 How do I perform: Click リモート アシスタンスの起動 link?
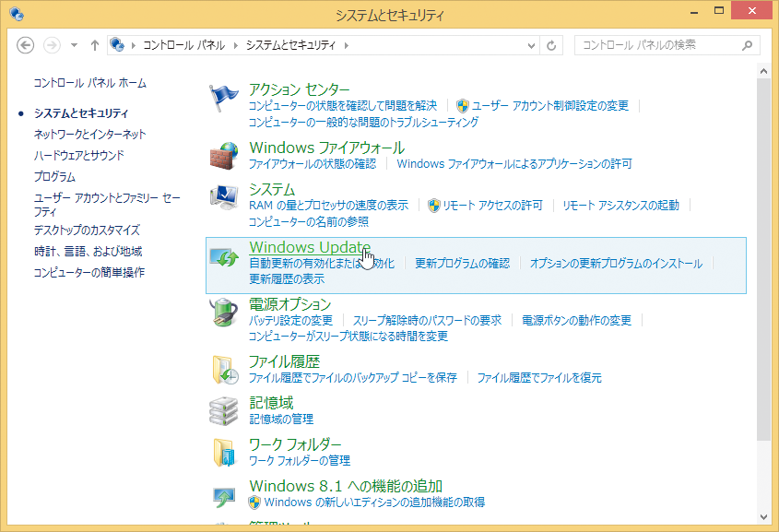620,206
